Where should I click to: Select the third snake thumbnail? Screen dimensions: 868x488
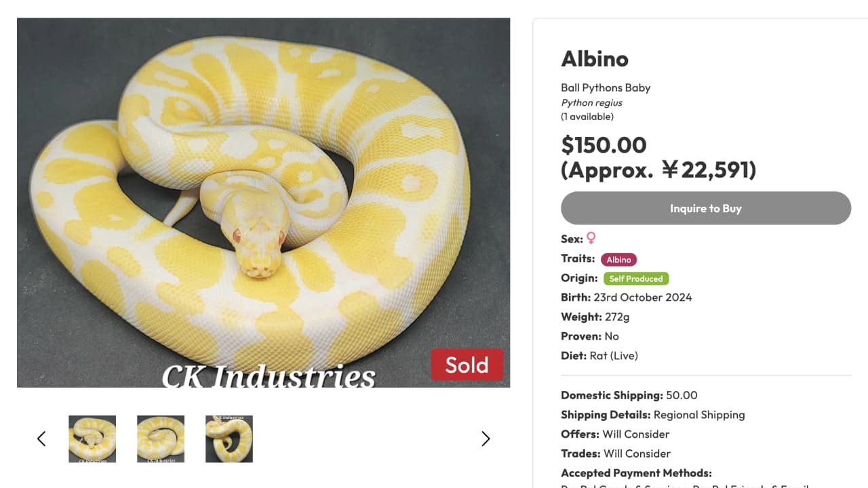click(229, 439)
